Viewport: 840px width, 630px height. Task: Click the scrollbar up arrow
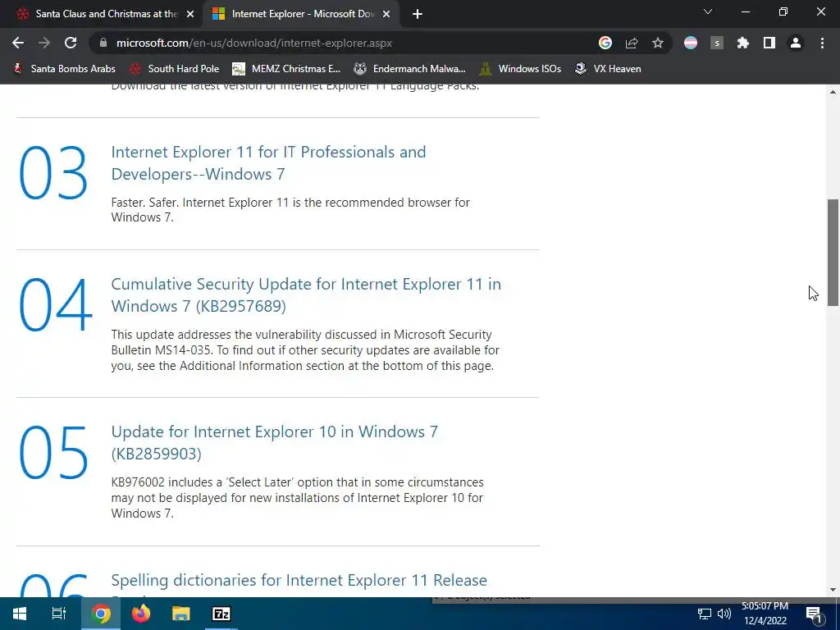coord(833,92)
